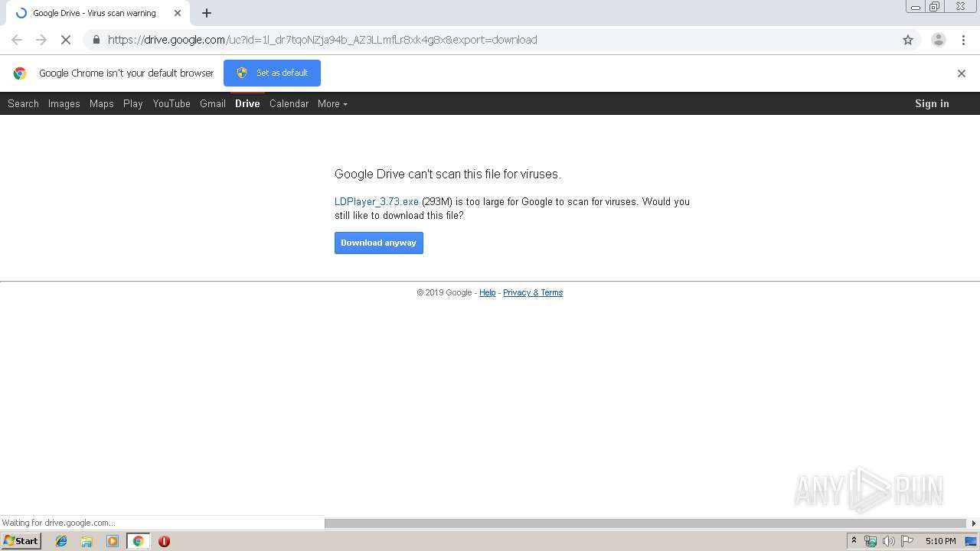Stop loading the page
Viewport: 980px width, 551px height.
66,40
